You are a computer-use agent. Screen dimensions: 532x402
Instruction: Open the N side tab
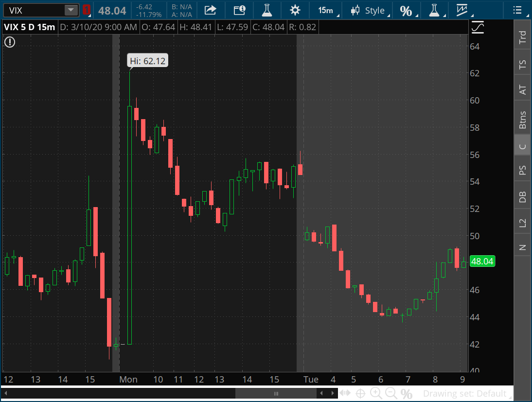(522, 247)
